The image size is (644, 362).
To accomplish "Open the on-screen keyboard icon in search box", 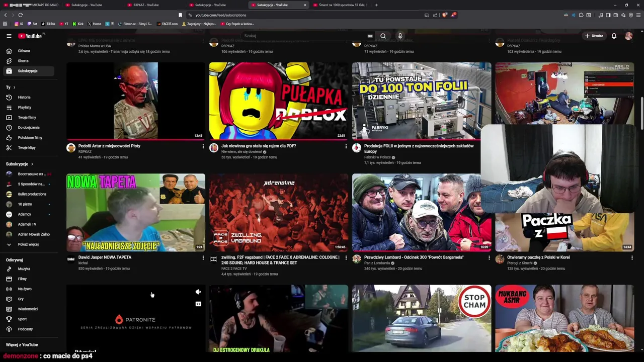I will (x=370, y=36).
